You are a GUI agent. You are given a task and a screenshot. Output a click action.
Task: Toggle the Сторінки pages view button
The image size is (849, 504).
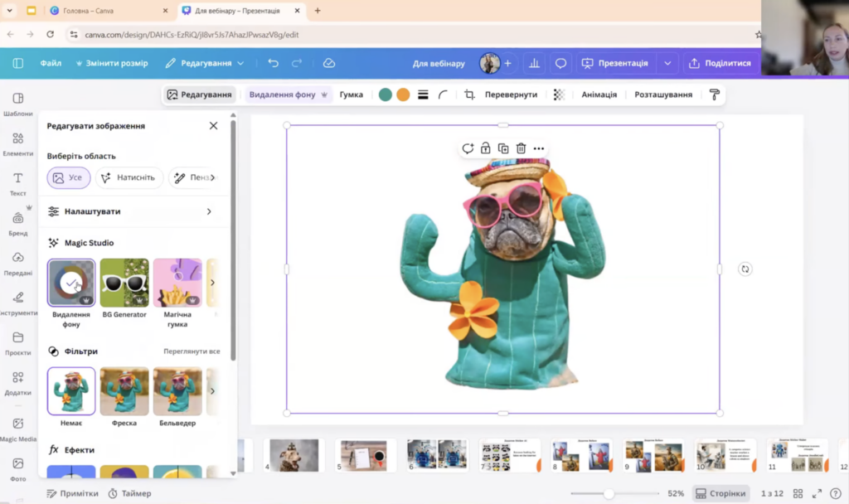tap(720, 494)
